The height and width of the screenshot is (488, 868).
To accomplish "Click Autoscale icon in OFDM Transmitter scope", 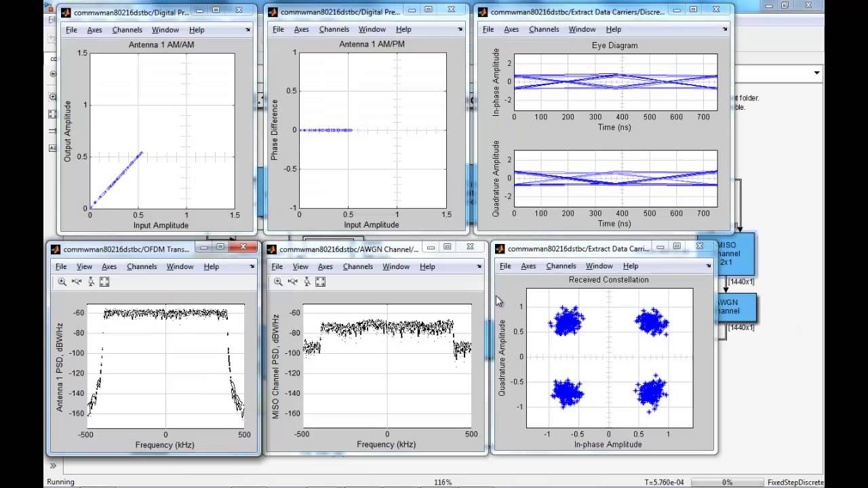I will pos(104,282).
